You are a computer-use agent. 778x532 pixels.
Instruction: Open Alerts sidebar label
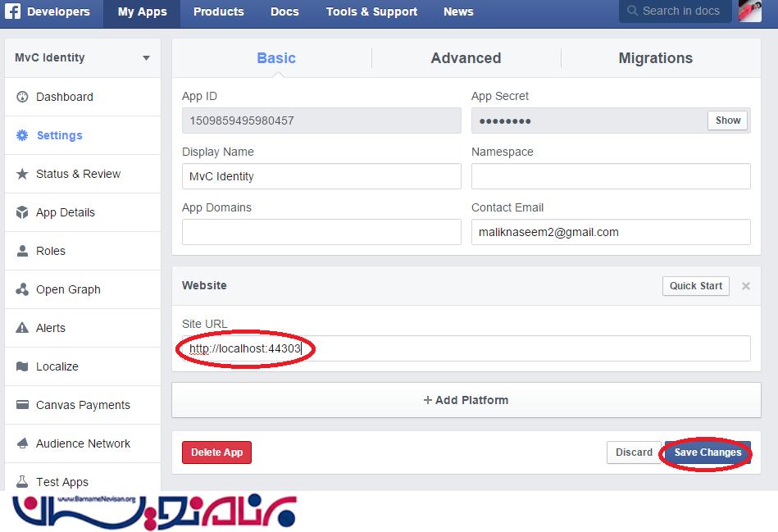pos(51,328)
